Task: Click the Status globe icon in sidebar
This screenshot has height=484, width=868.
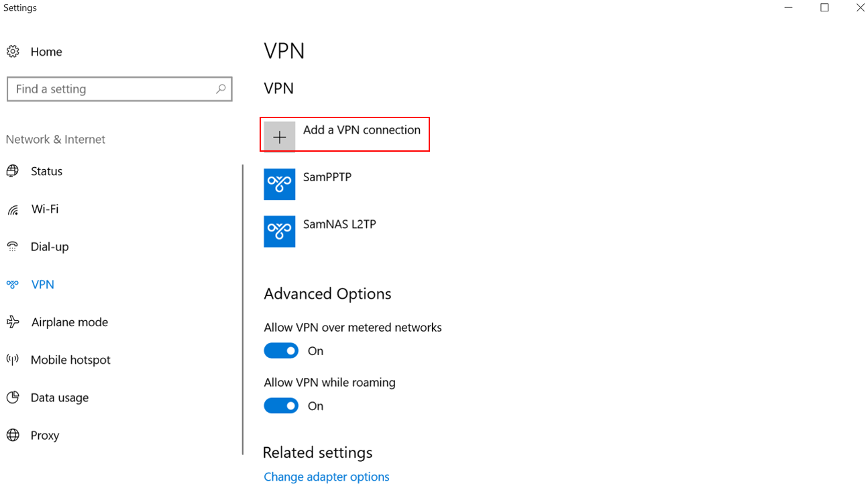Action: click(x=13, y=171)
